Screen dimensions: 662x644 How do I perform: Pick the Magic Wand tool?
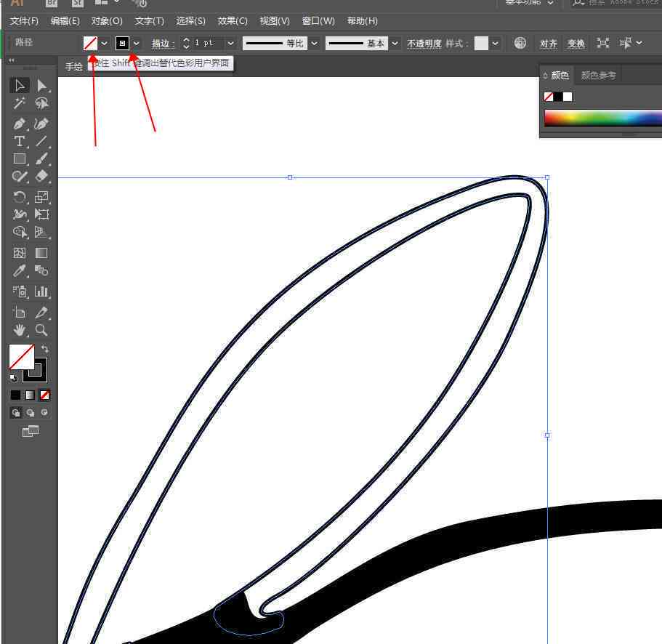pyautogui.click(x=20, y=103)
